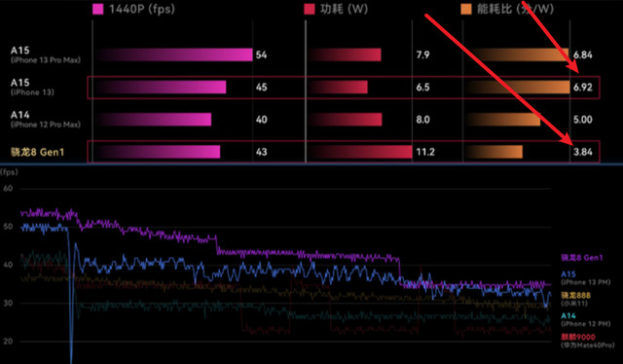Click the y-axis tick label 20
Screen dimensions: 623x364
coord(8,341)
